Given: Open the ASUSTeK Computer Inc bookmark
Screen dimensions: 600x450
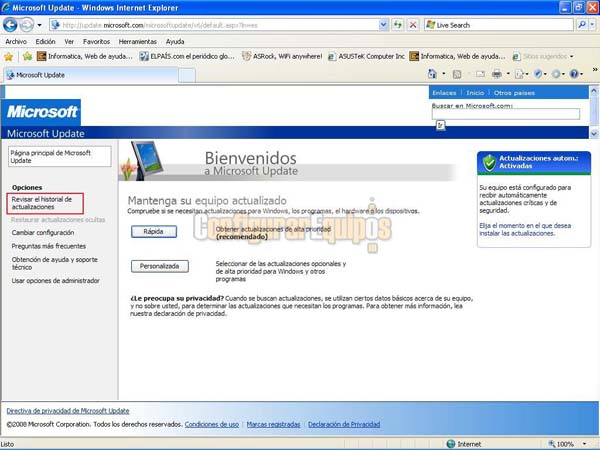Looking at the screenshot, I should point(366,57).
